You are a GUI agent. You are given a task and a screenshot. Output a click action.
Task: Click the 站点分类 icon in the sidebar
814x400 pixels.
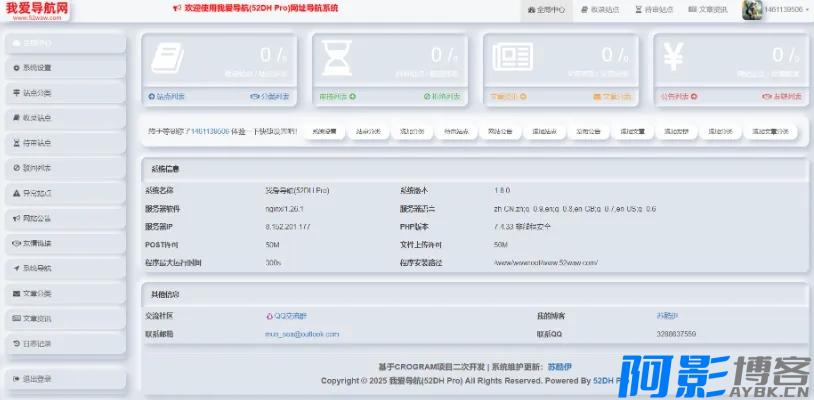pos(16,93)
